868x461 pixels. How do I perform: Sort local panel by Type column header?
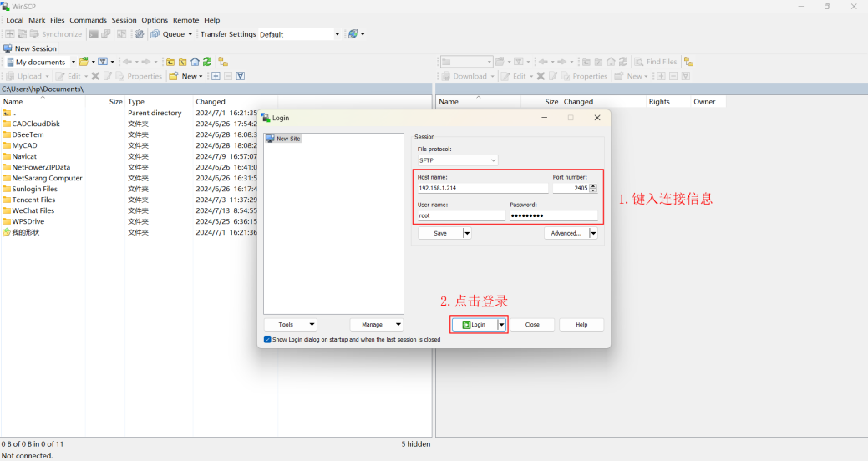[x=159, y=101]
